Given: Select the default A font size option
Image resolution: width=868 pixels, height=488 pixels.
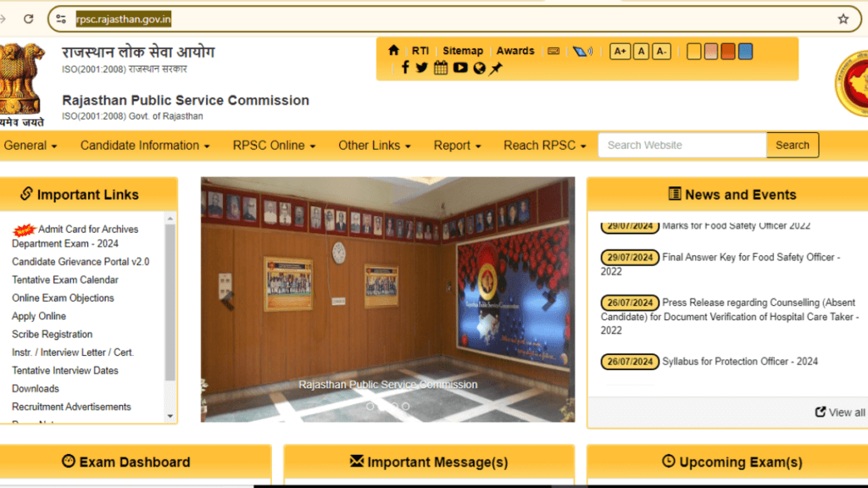Looking at the screenshot, I should (x=642, y=51).
